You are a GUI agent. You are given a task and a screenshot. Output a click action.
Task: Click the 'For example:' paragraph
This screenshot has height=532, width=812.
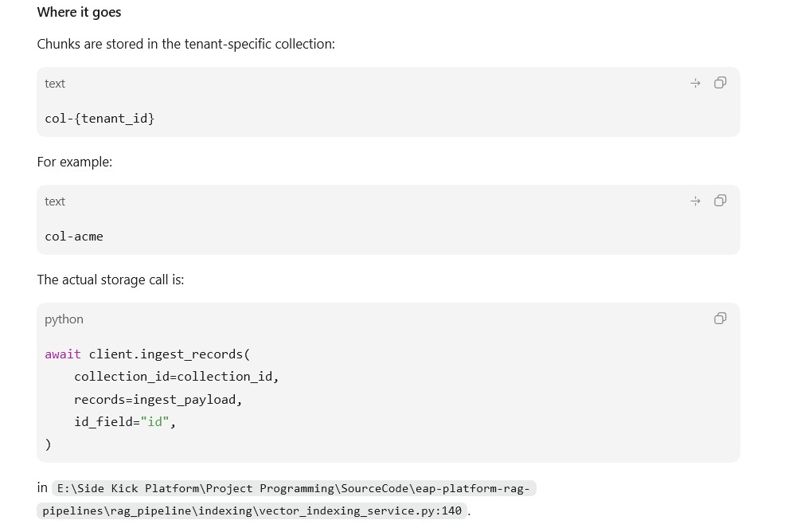75,162
